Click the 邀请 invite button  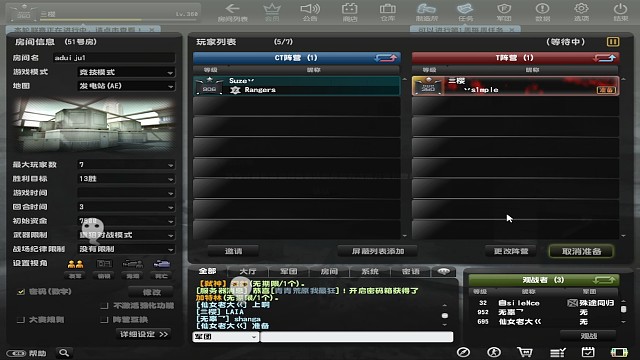(233, 251)
